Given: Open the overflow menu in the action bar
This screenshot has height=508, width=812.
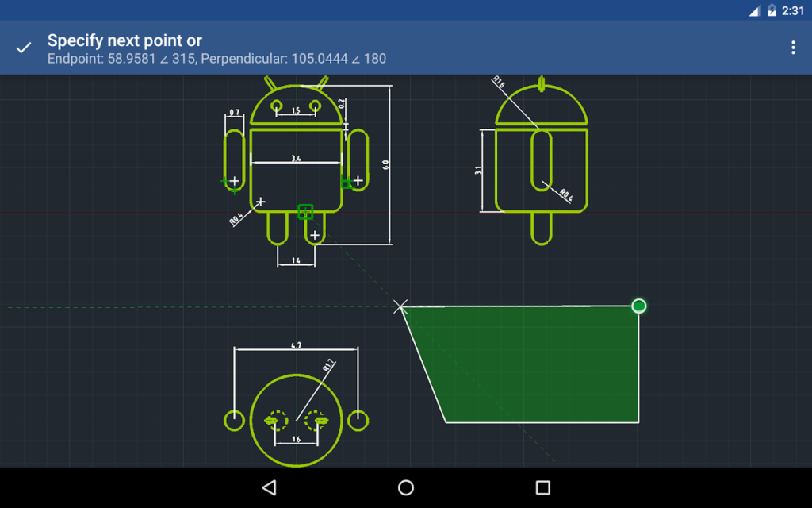Looking at the screenshot, I should (793, 47).
